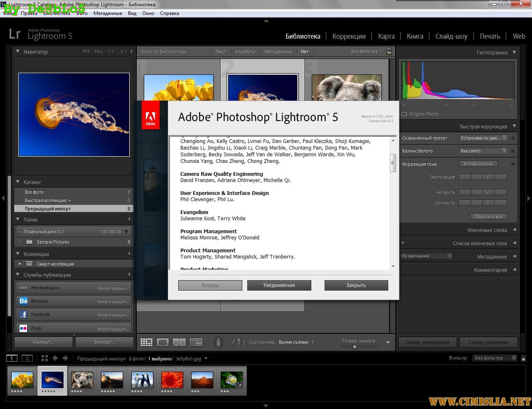Set navigator zoom to 1:1

pos(111,52)
